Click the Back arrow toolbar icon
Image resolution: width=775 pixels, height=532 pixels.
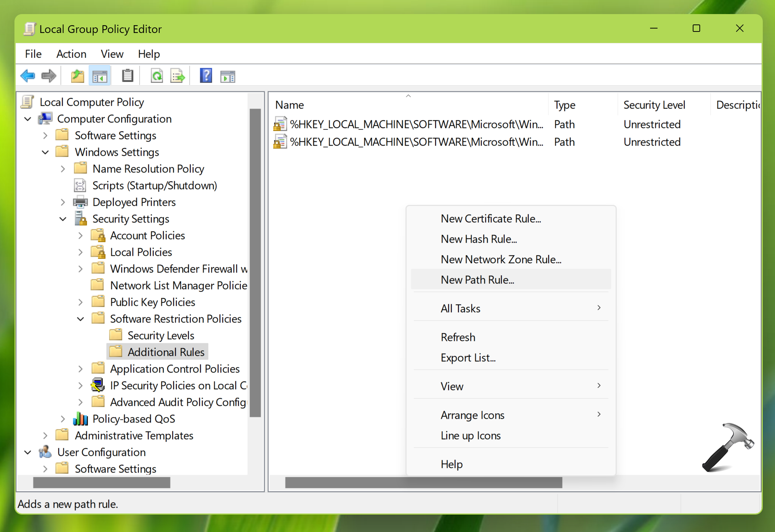[x=28, y=76]
